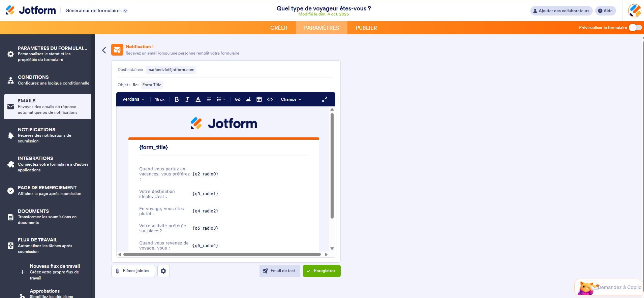Insert a hyperlink in the email
Screen dimensions: 644x298
tap(238, 99)
